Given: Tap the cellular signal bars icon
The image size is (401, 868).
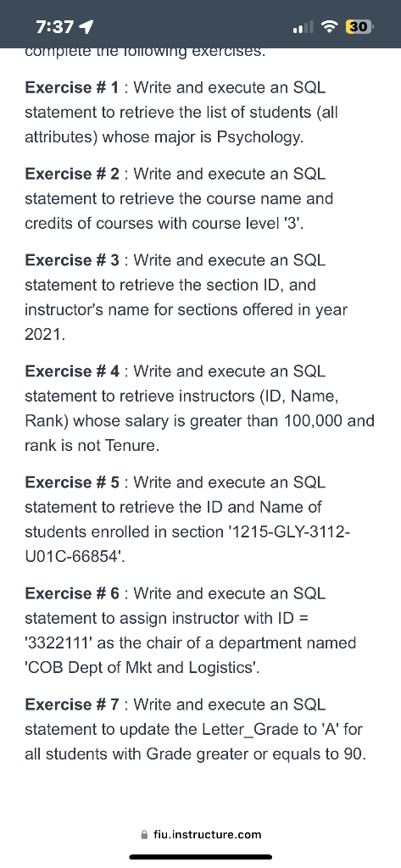Looking at the screenshot, I should [x=304, y=26].
